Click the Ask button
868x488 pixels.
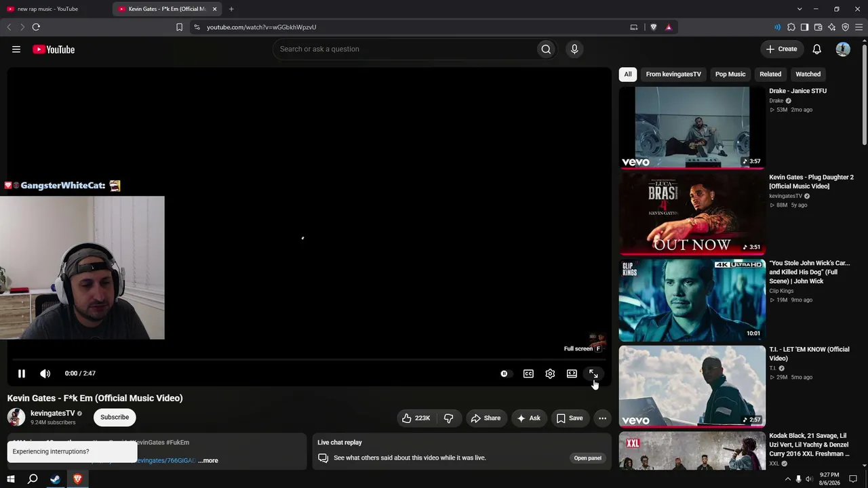(x=528, y=418)
